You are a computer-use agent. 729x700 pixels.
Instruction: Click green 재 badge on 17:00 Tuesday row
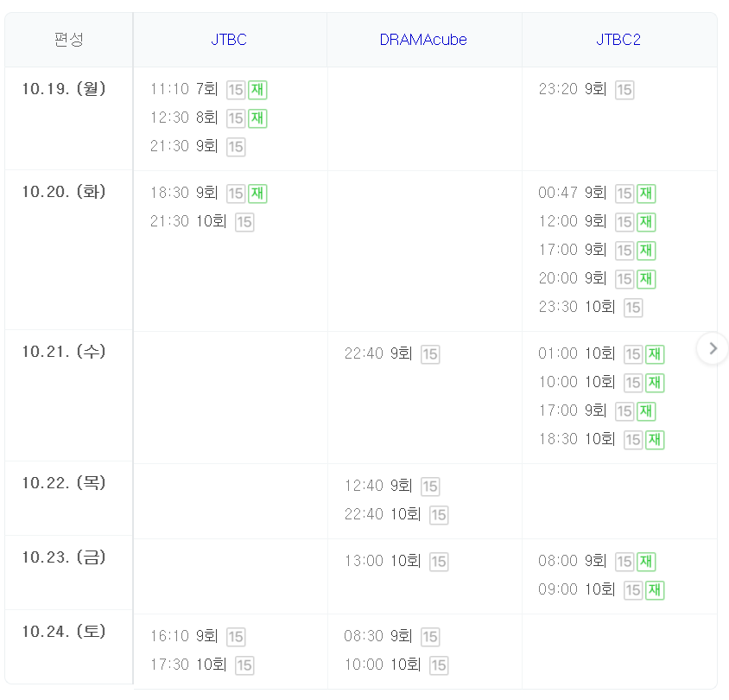click(x=646, y=251)
